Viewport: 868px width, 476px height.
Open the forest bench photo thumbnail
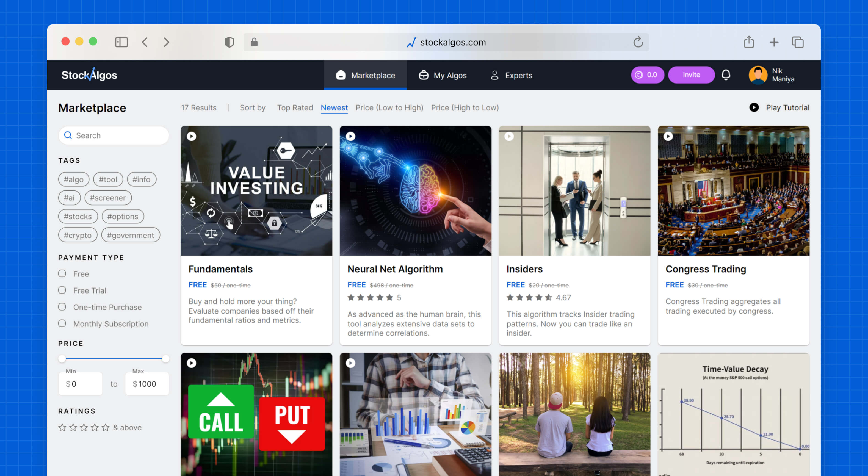(574, 414)
